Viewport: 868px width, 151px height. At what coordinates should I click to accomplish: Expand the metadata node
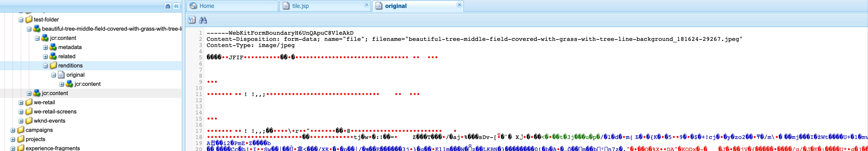(45, 48)
